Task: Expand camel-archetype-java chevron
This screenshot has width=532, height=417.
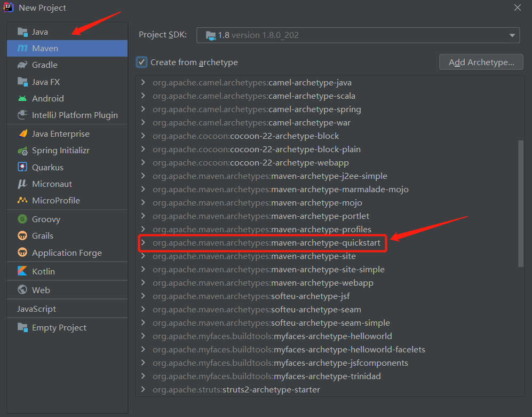Action: click(143, 82)
